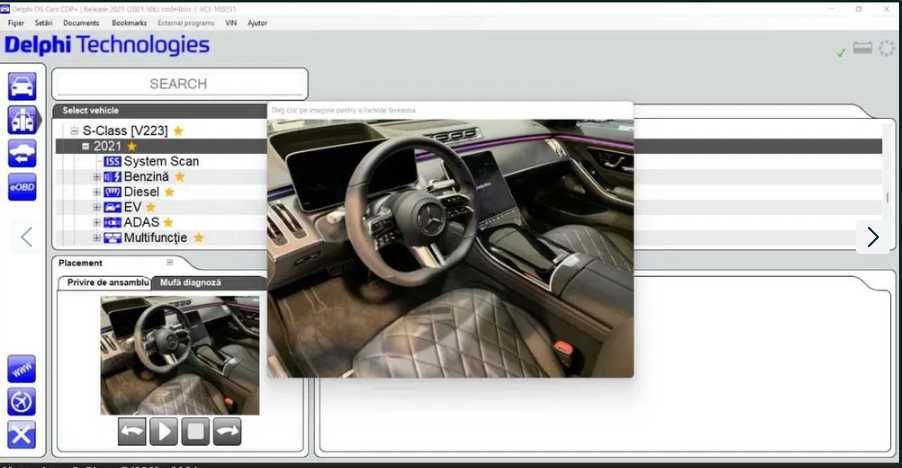Viewport: 902px width, 468px height.
Task: Expand the Multifuncţie tree node
Action: click(x=97, y=237)
